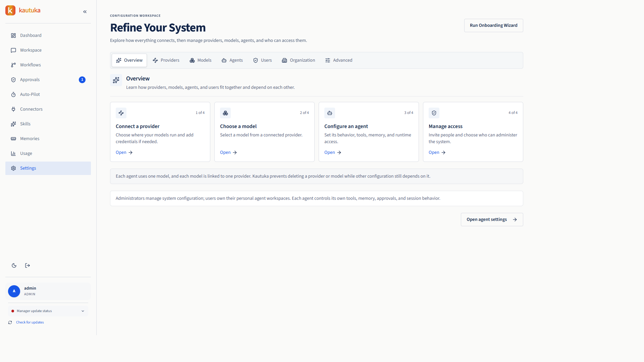
Task: Switch to the Models tab
Action: click(201, 60)
